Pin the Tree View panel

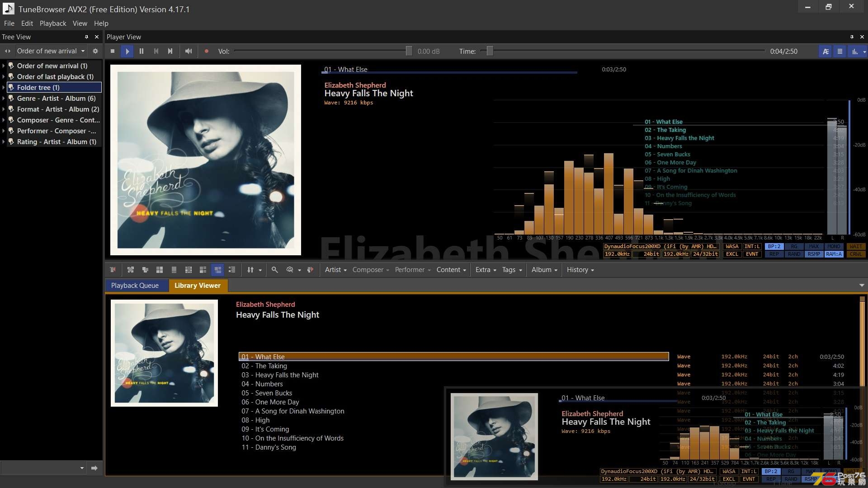pos(86,37)
